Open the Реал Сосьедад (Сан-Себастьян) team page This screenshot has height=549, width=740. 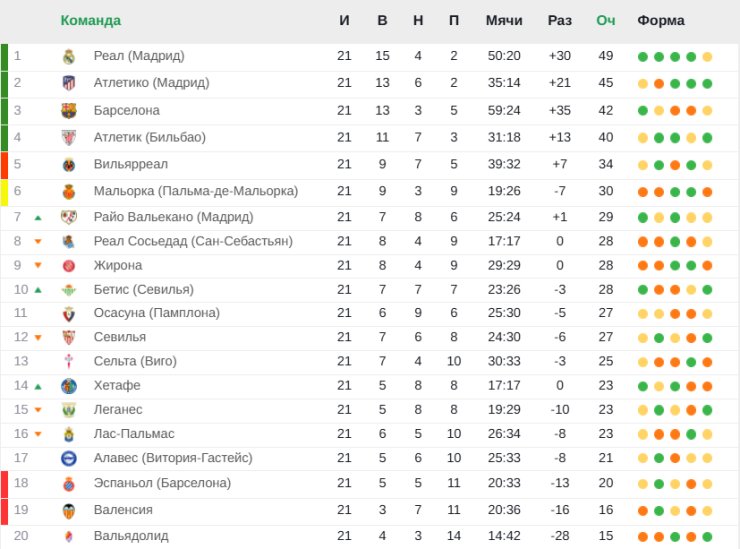[193, 241]
